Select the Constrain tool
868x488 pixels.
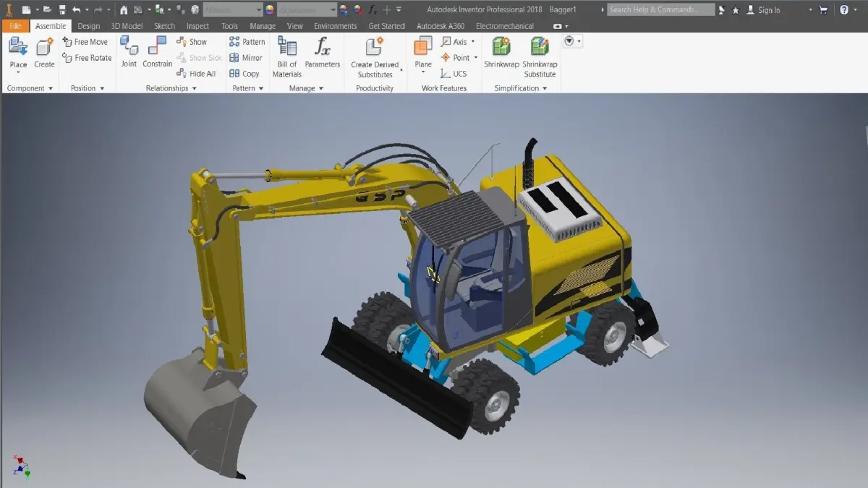pos(157,52)
